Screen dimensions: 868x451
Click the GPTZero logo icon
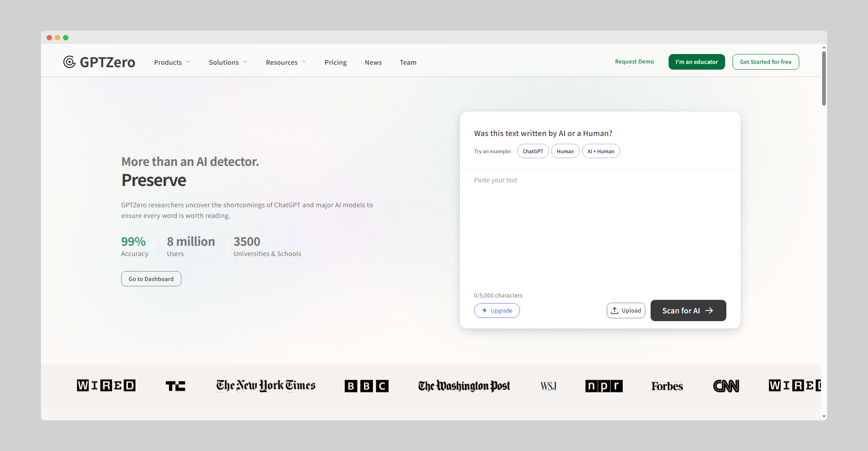70,62
